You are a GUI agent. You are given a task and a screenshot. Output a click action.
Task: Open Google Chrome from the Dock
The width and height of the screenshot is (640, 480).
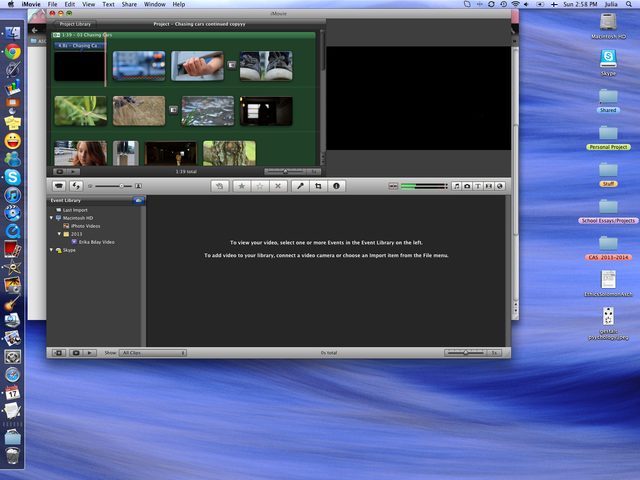(13, 52)
